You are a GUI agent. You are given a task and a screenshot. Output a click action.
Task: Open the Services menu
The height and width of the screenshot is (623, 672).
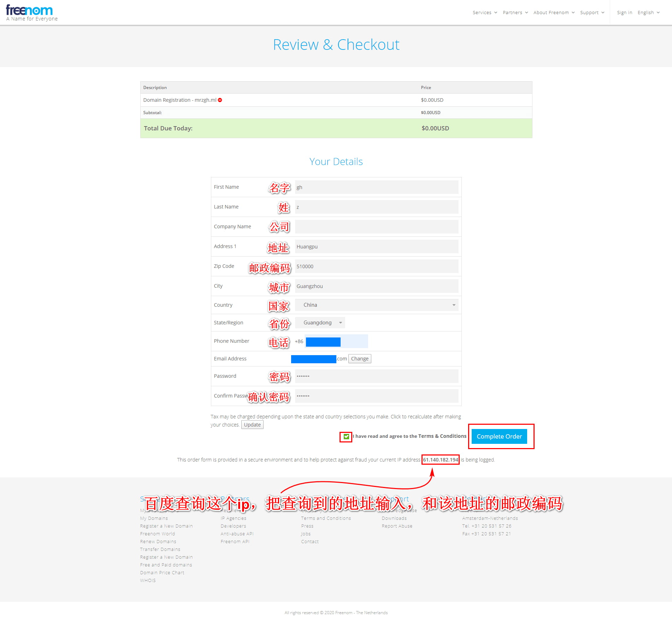(x=485, y=13)
